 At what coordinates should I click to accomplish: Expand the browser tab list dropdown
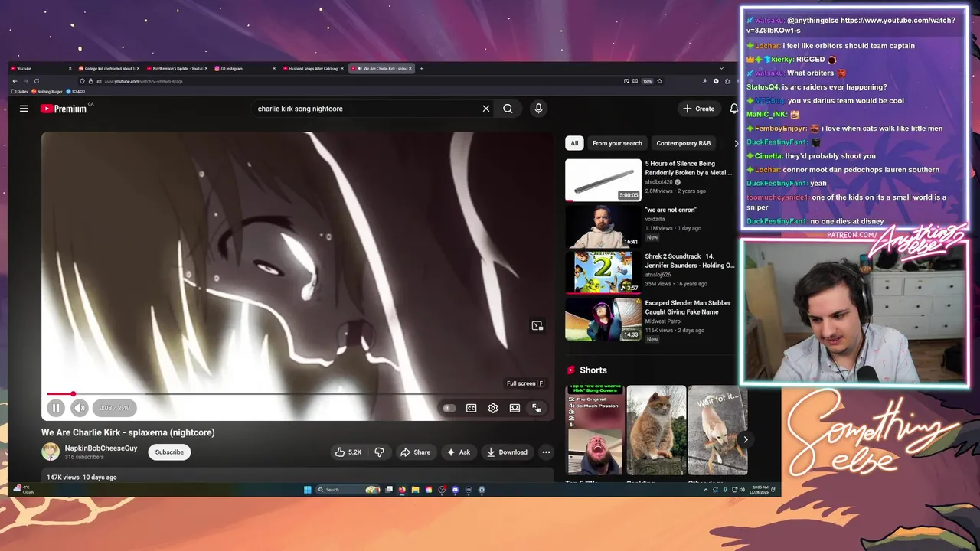[721, 69]
